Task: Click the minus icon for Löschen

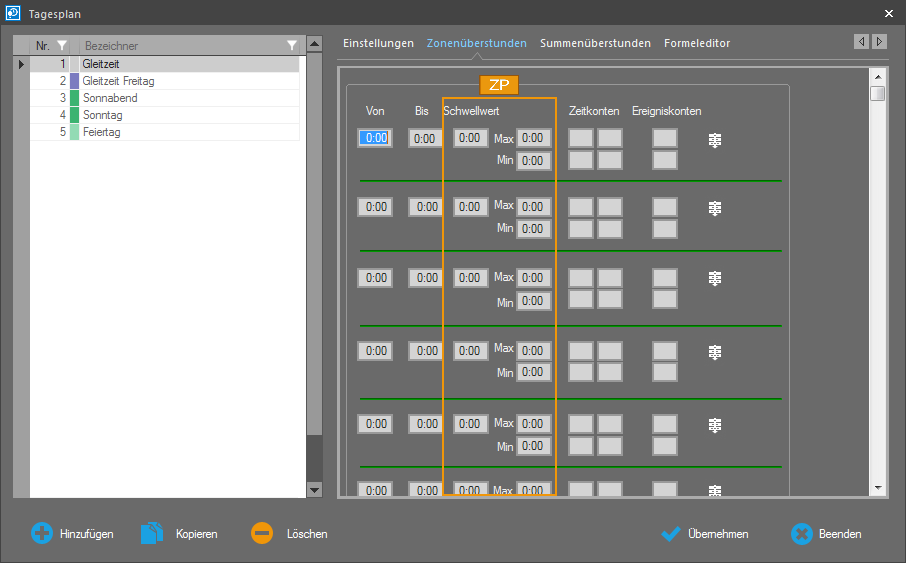Action: (x=262, y=534)
